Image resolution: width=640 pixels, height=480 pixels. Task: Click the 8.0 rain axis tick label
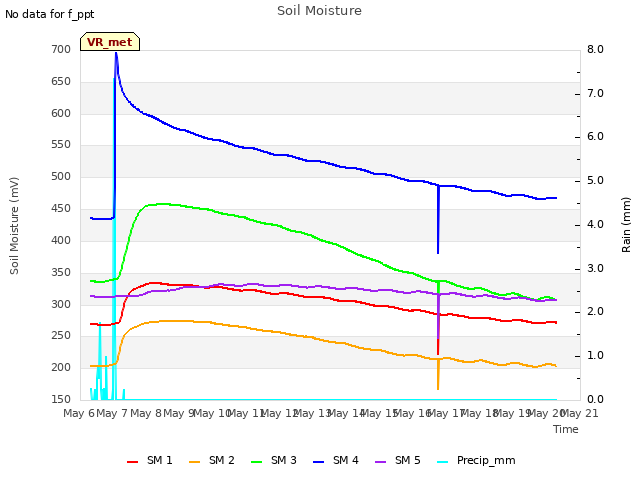[595, 49]
